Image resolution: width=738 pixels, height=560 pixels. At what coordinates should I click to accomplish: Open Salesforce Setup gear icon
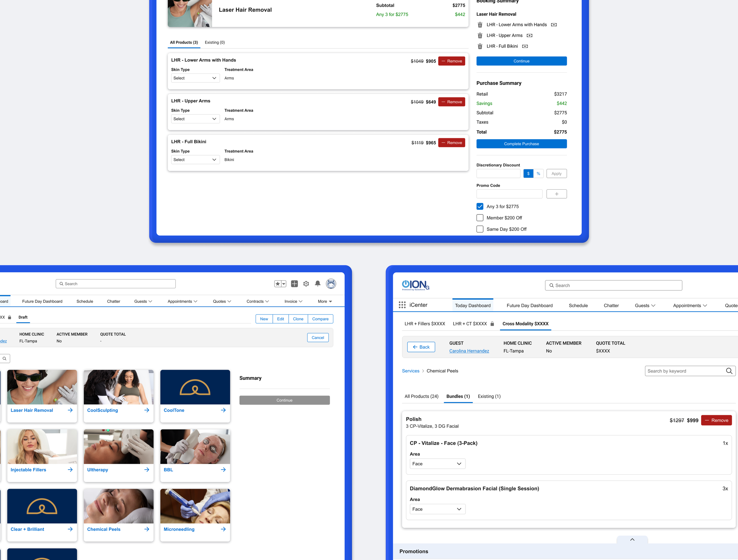(x=306, y=284)
